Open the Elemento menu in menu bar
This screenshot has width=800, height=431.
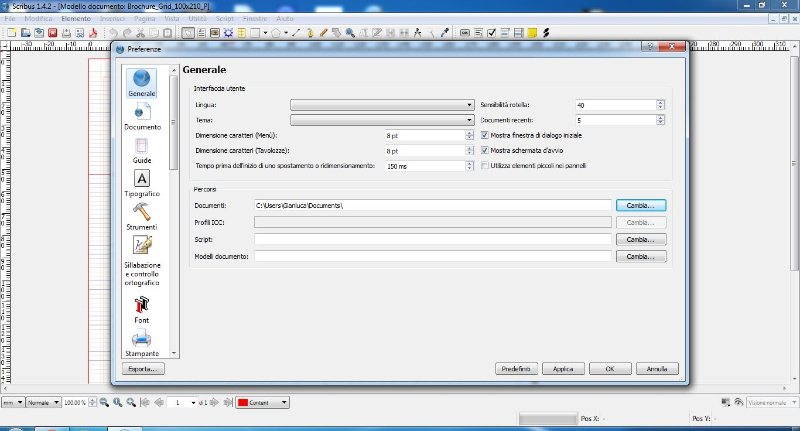click(x=75, y=19)
